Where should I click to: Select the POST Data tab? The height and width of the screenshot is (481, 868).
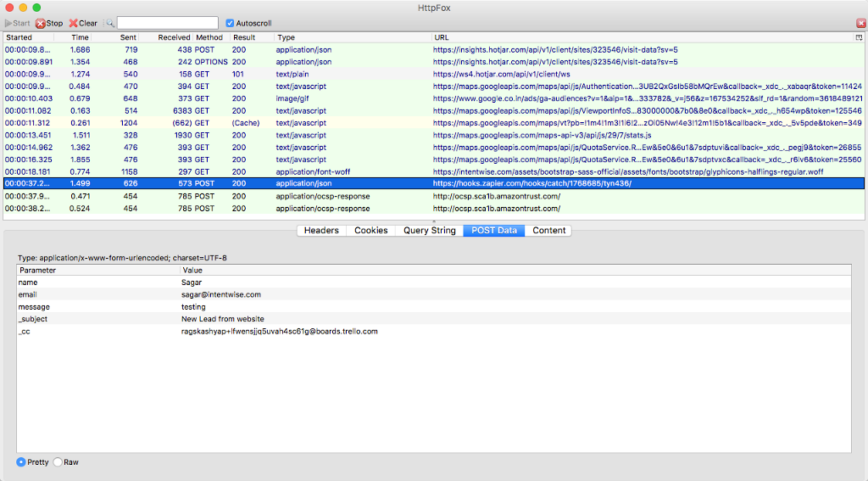coord(494,231)
